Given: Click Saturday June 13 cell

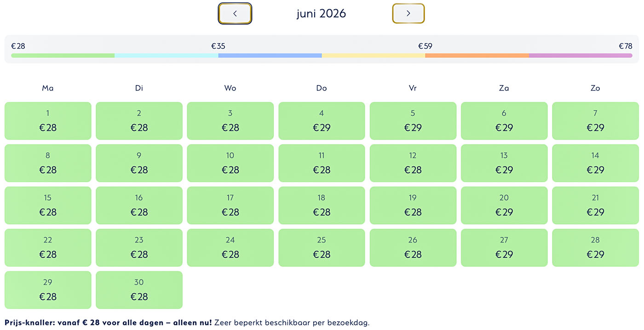Looking at the screenshot, I should click(504, 163).
